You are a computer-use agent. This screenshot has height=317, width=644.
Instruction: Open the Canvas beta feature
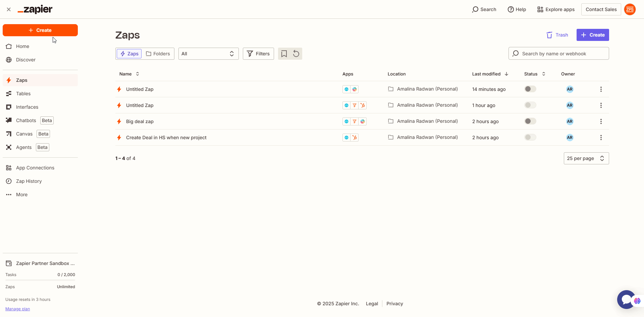point(25,134)
